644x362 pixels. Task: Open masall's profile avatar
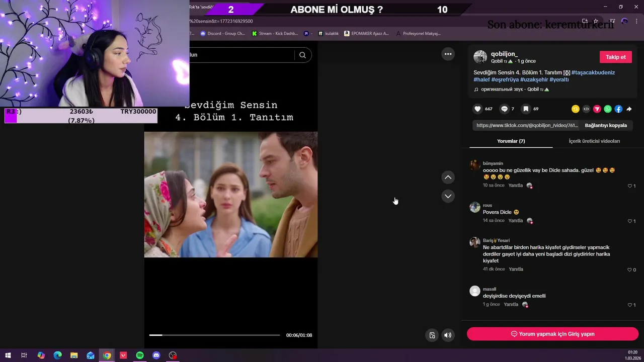475,291
